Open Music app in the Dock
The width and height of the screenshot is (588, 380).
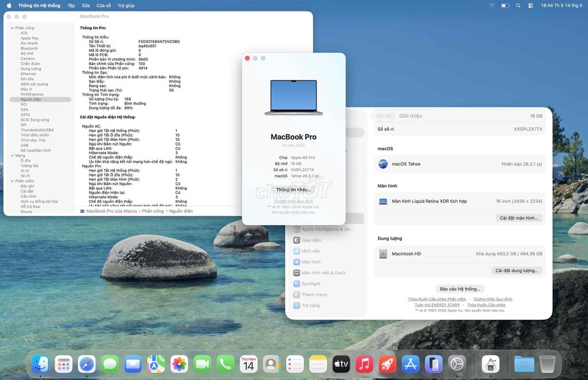tap(364, 364)
